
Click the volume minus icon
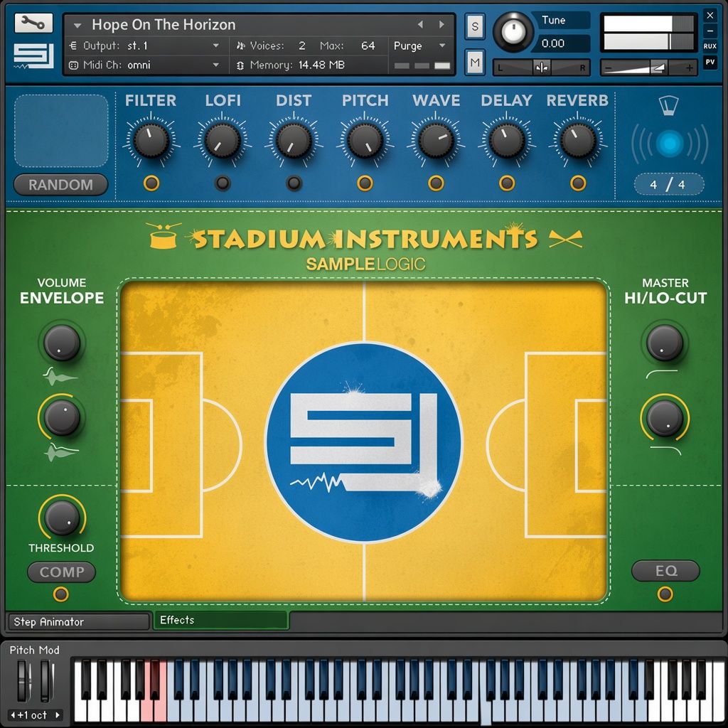pyautogui.click(x=609, y=68)
